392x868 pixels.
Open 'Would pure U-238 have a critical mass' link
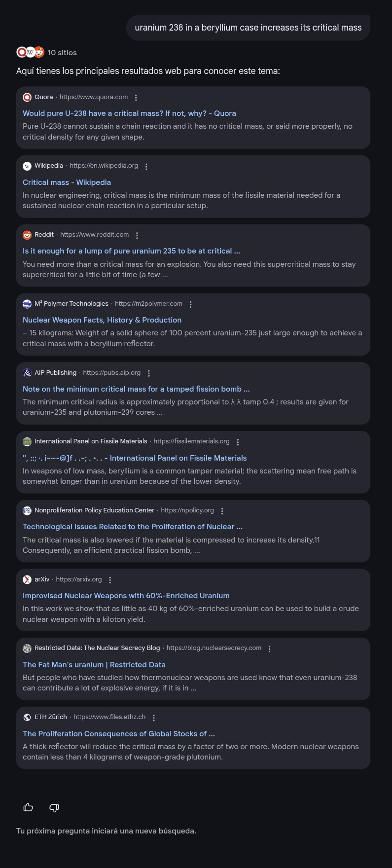129,113
